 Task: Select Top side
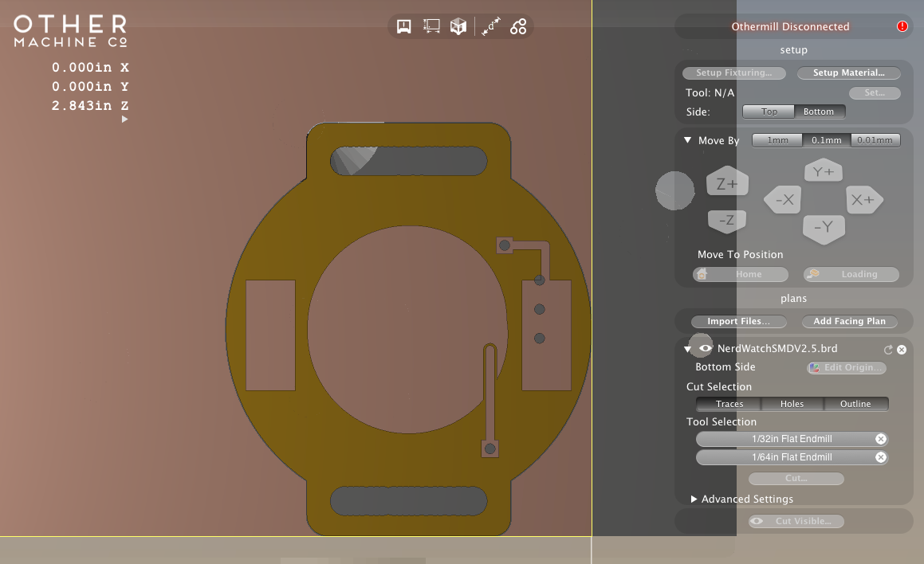(769, 112)
